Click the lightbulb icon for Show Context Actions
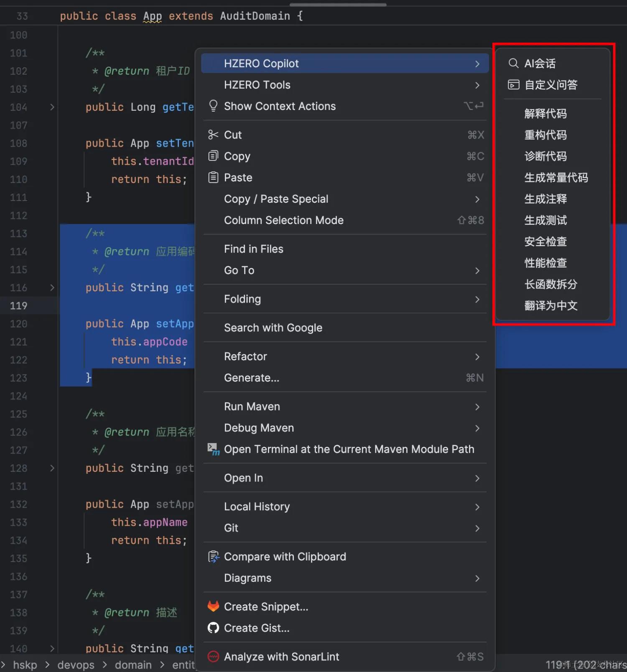This screenshot has height=672, width=627. (x=213, y=106)
